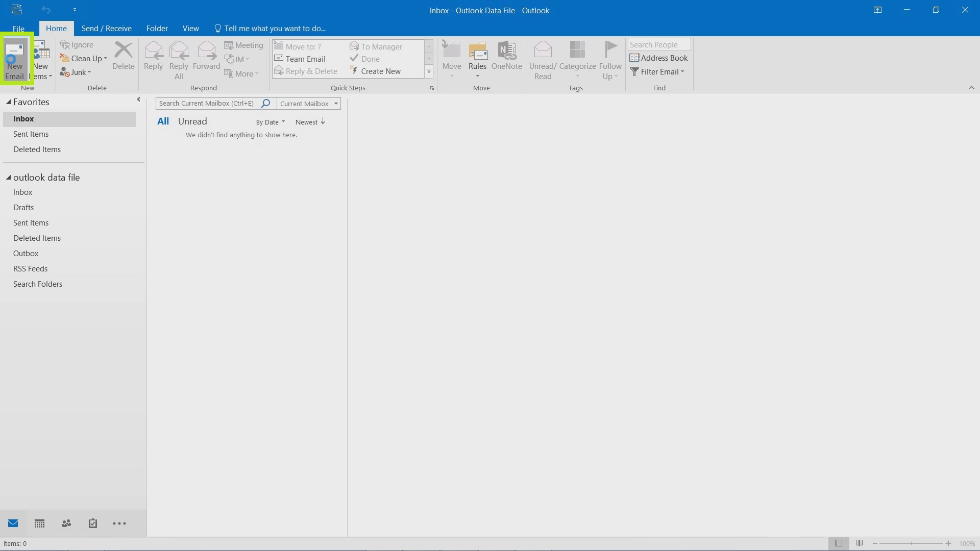Open the View ribbon tab

coord(190,28)
